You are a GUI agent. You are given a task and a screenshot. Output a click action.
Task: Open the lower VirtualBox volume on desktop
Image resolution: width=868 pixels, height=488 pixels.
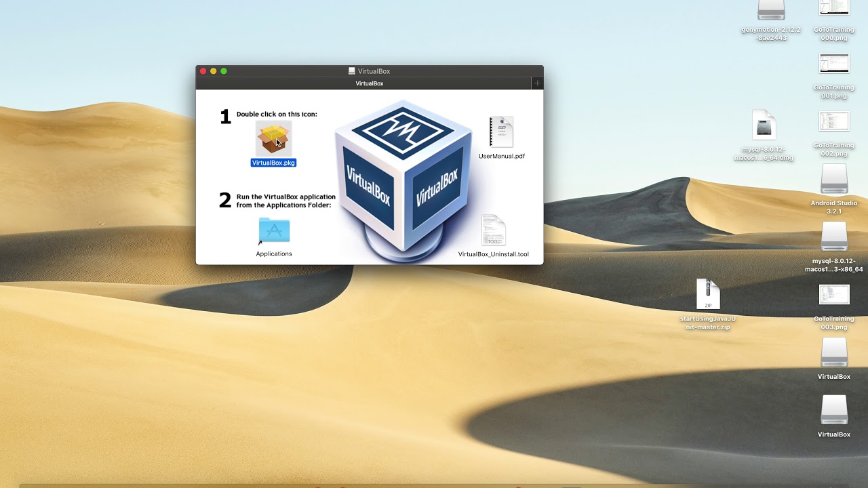(x=834, y=411)
